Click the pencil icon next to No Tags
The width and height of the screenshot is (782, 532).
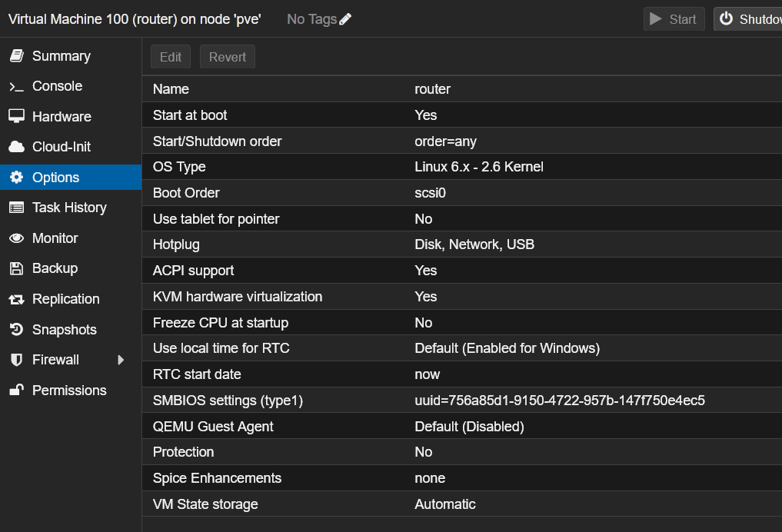pos(345,19)
